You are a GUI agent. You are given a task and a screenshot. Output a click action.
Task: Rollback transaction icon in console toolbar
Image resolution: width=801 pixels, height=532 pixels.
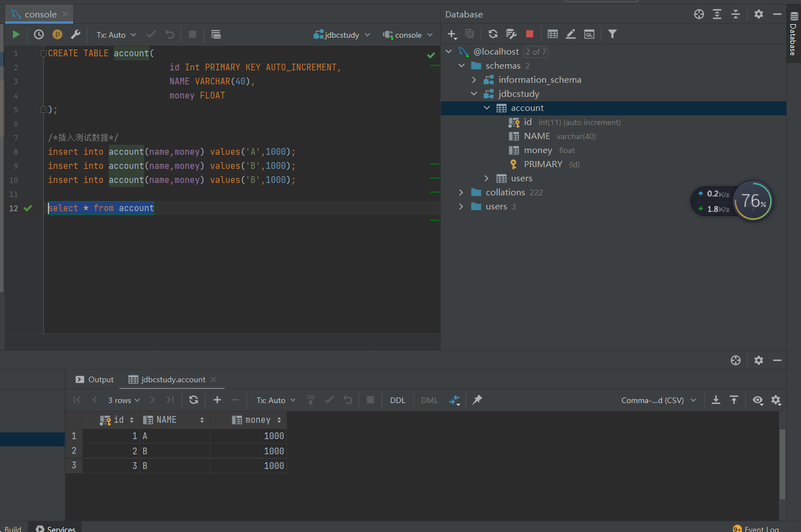(x=170, y=34)
